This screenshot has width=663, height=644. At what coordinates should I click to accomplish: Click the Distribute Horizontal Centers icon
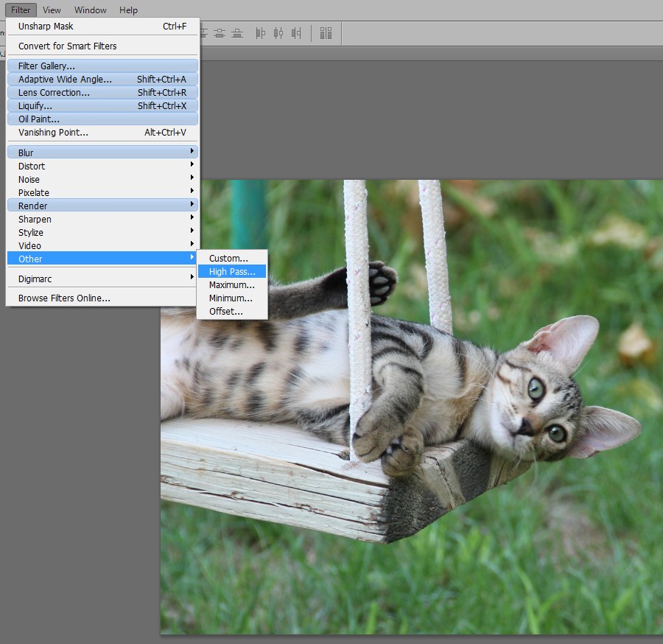coord(278,33)
